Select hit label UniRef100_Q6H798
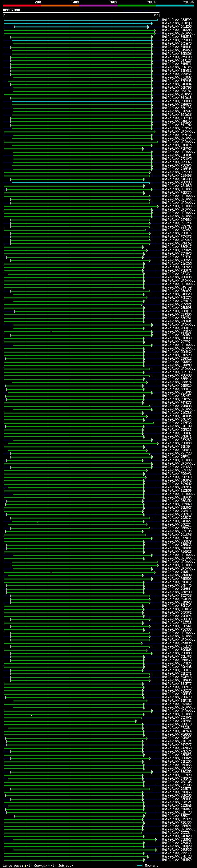 click(x=177, y=88)
